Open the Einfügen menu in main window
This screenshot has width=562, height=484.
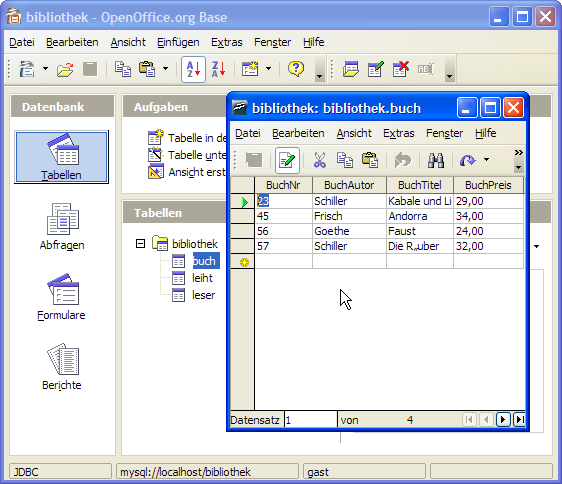[x=178, y=42]
